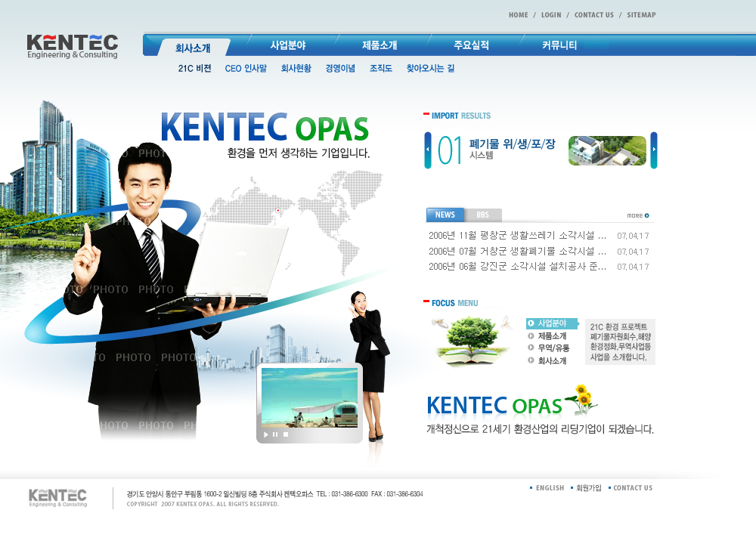The height and width of the screenshot is (547, 756).
Task: Select 사업분야 in the Focus Menu
Action: point(552,323)
